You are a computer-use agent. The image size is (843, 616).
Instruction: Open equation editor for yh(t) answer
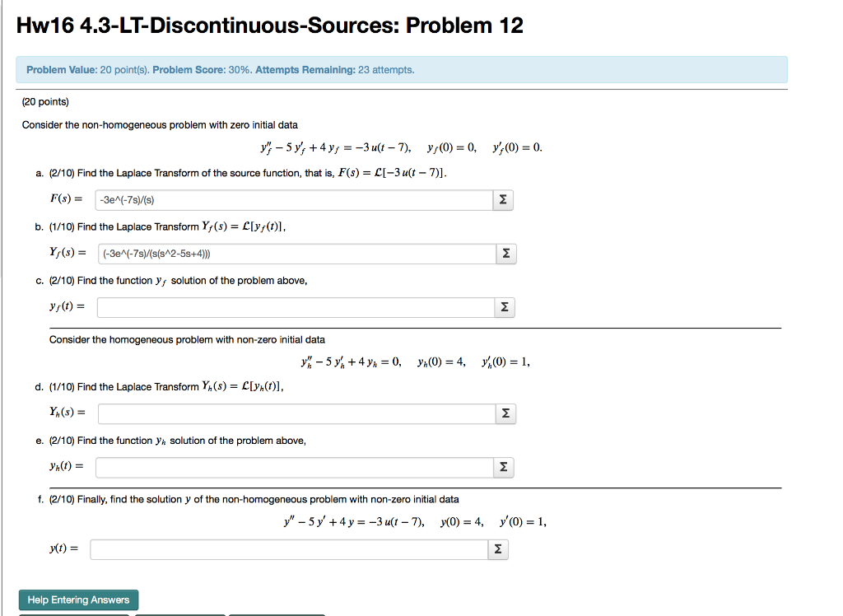(x=504, y=466)
